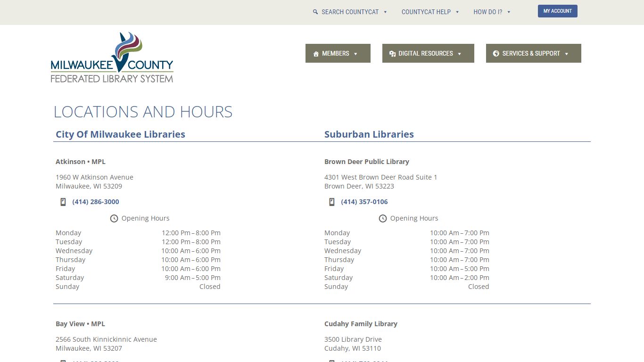Select the Members menu label

pyautogui.click(x=336, y=53)
